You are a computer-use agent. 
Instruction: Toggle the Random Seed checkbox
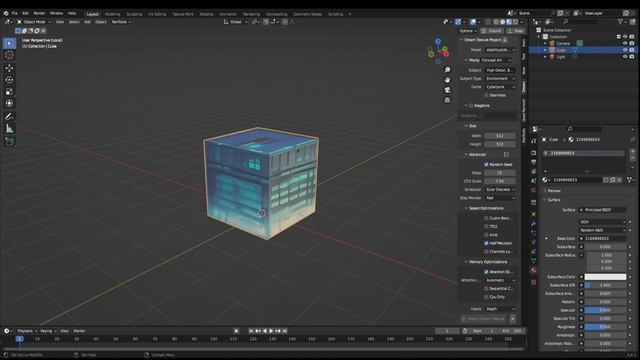486,164
